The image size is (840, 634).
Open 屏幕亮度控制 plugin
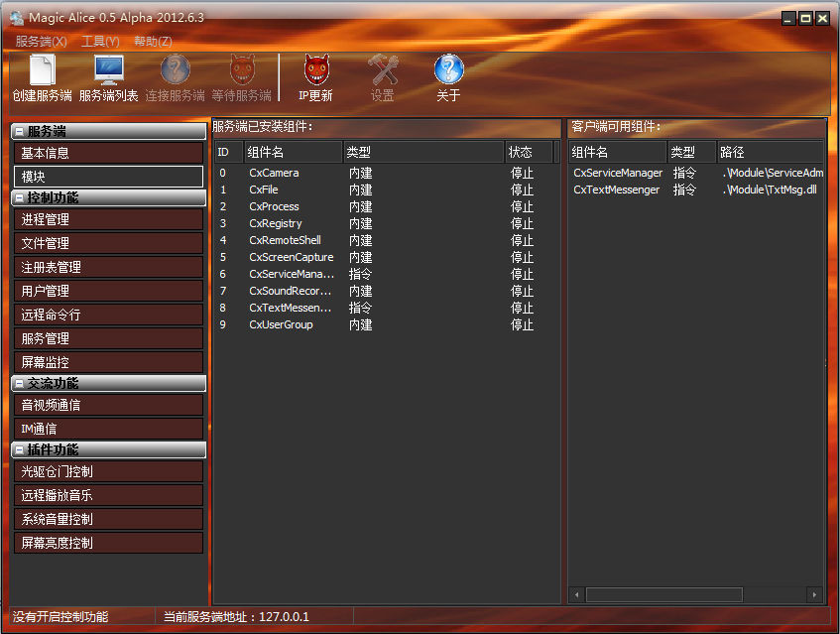coord(109,543)
